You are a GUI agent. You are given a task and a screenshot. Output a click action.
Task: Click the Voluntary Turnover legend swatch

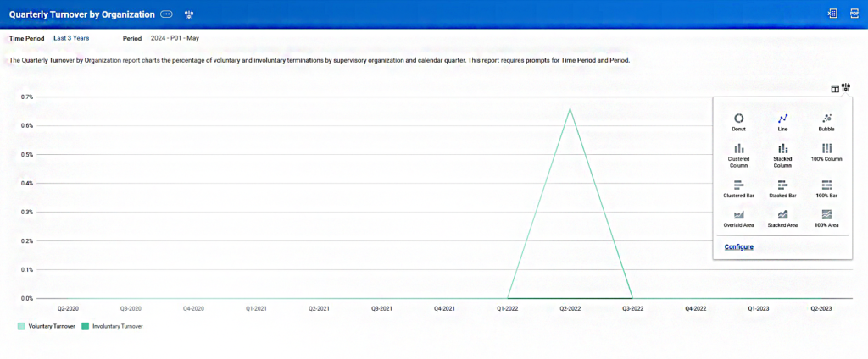click(x=21, y=326)
